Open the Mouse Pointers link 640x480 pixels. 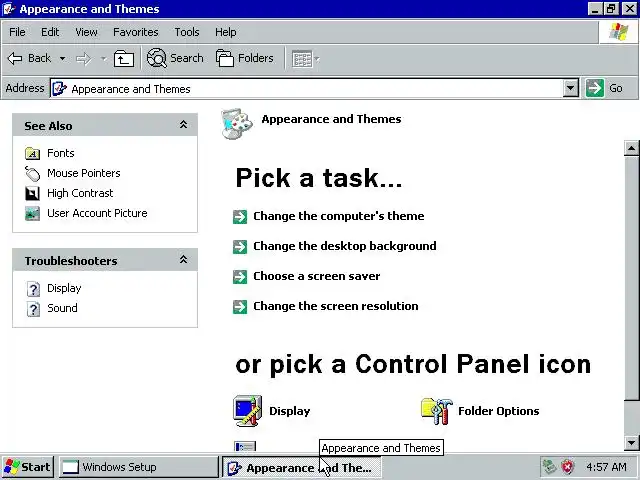(x=84, y=173)
